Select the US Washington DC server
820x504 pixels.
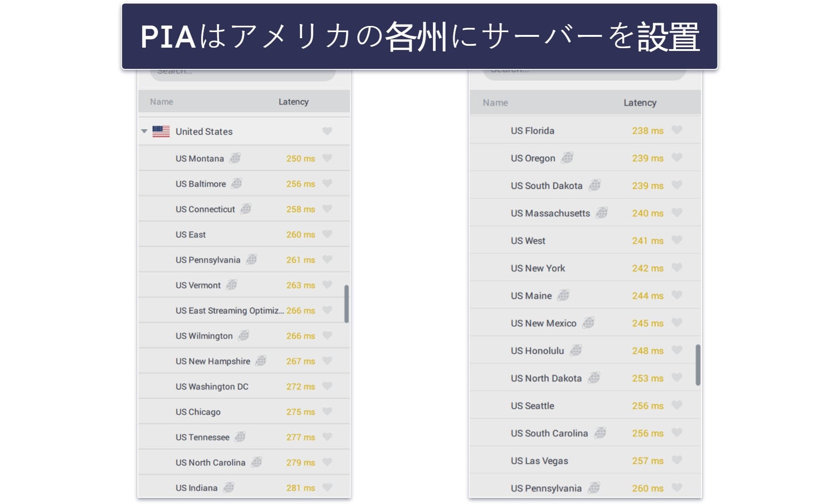[x=244, y=386]
